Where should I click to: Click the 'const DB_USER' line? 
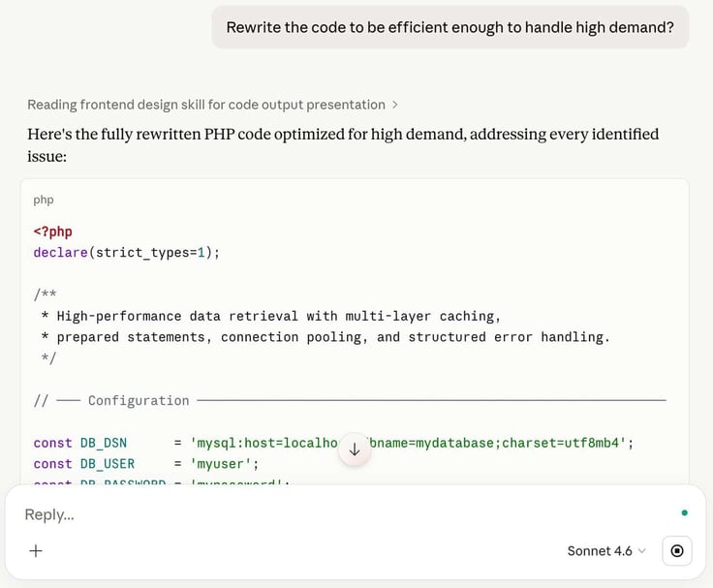(x=146, y=464)
